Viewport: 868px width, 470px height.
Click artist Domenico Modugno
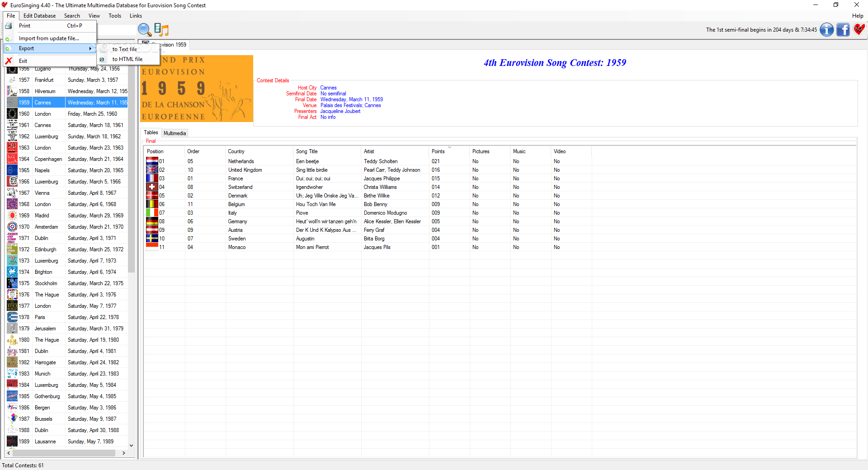(385, 213)
